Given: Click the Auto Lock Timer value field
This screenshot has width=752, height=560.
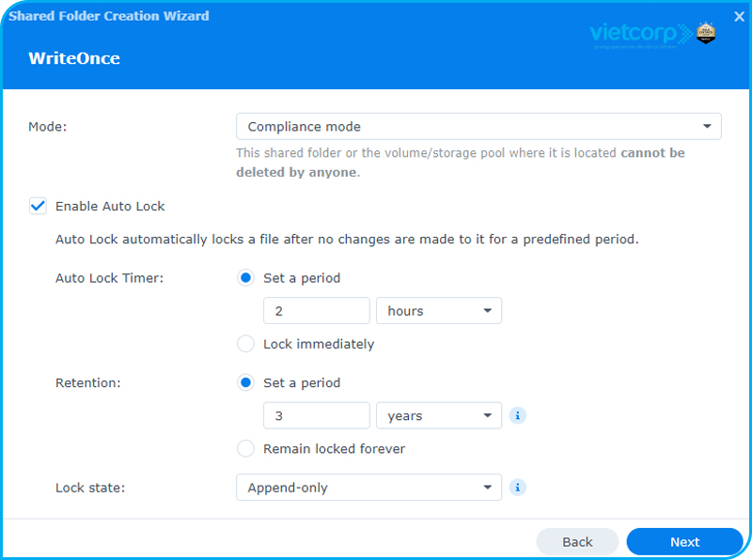Looking at the screenshot, I should (x=316, y=311).
